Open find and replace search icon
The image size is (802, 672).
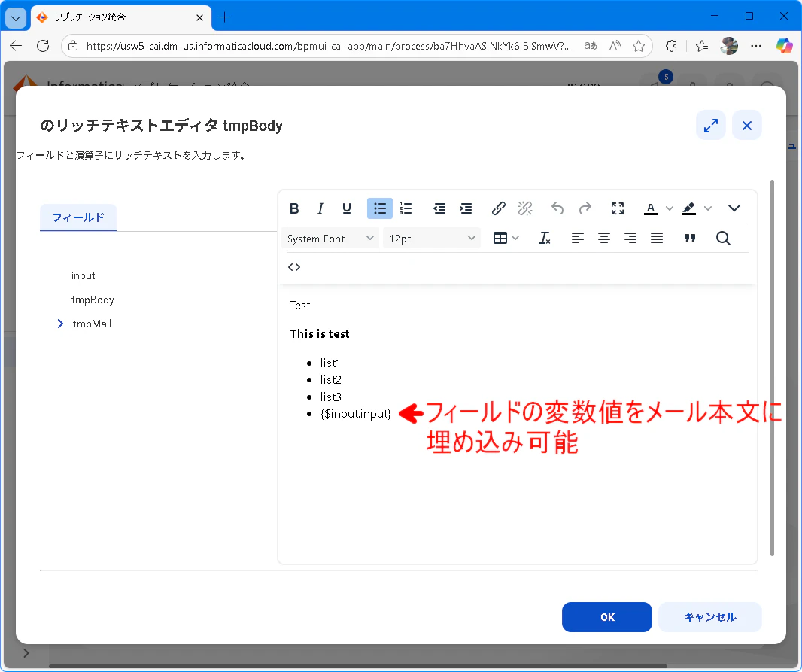click(723, 238)
